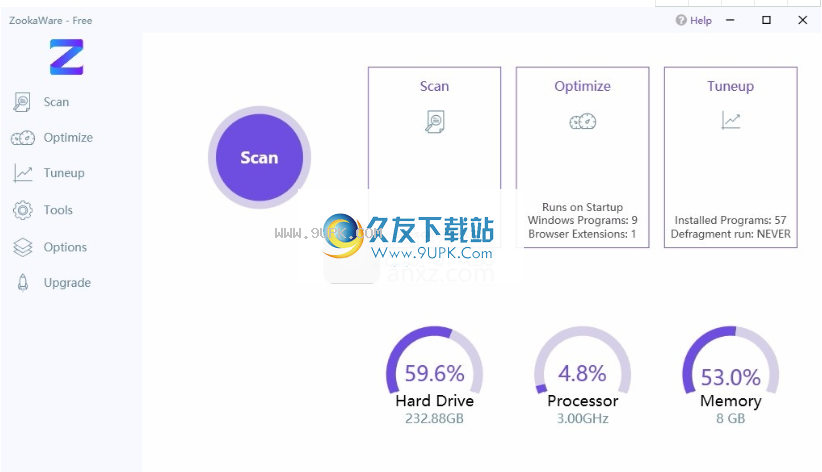Screen dimensions: 822x472
Task: Click the Processor 4.8% gauge
Action: [582, 362]
